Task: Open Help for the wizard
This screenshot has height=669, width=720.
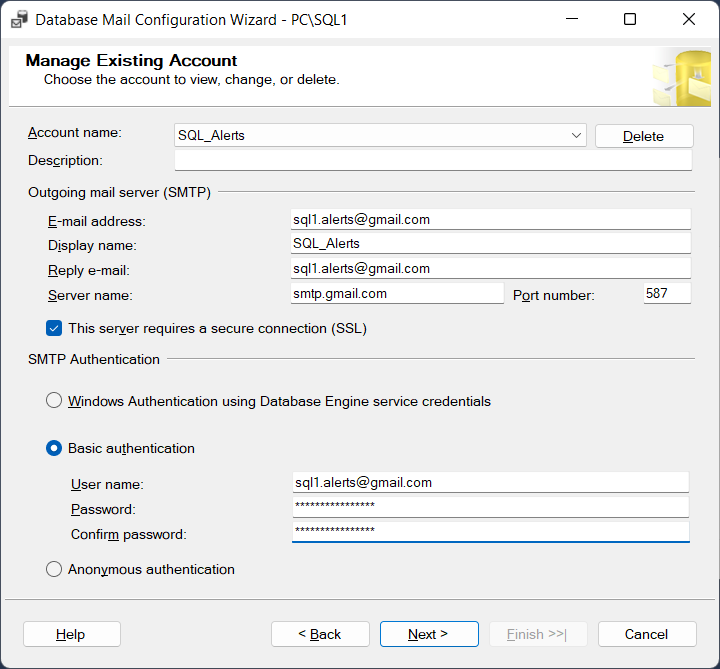Action: [x=72, y=634]
